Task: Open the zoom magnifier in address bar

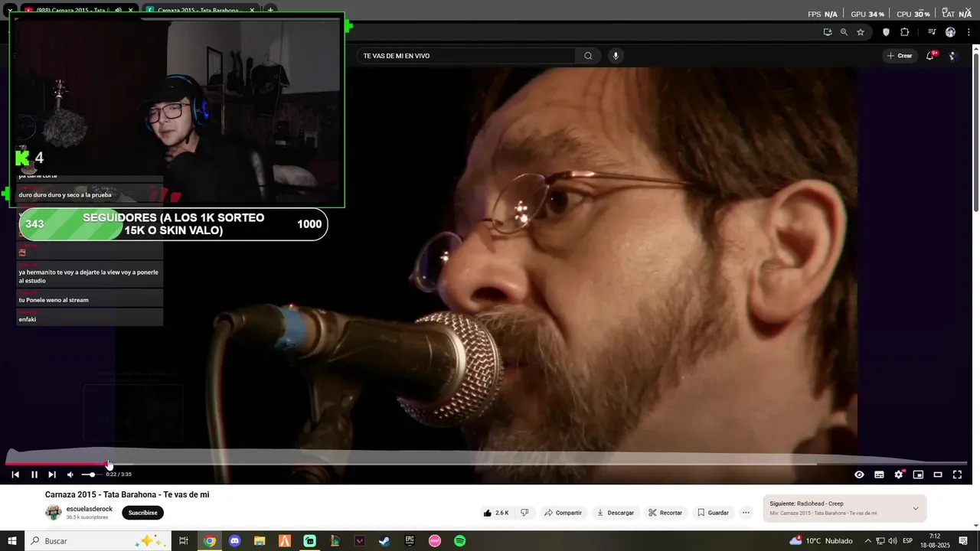Action: (844, 32)
